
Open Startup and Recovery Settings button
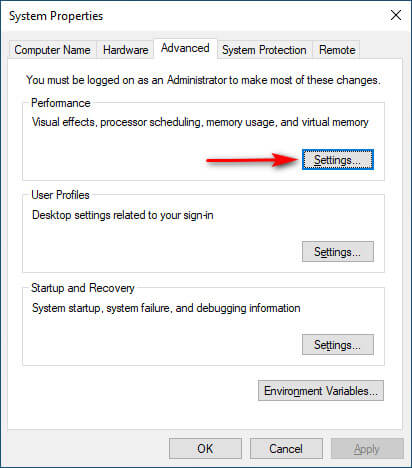[x=338, y=345]
